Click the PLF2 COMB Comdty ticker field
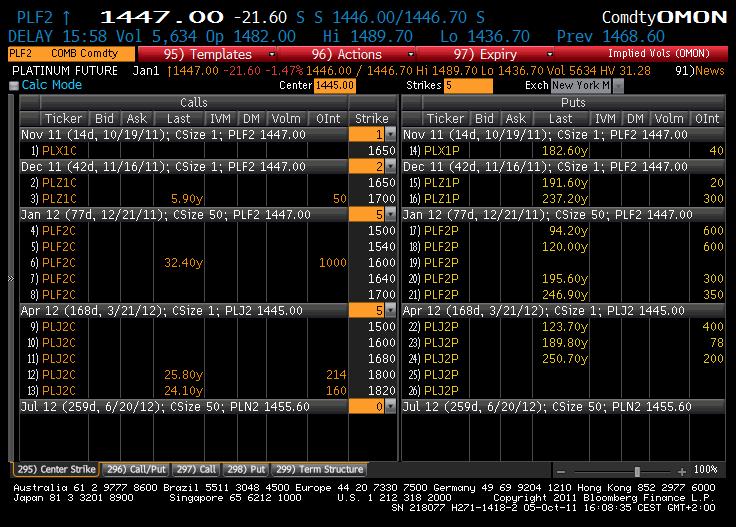 click(x=71, y=54)
